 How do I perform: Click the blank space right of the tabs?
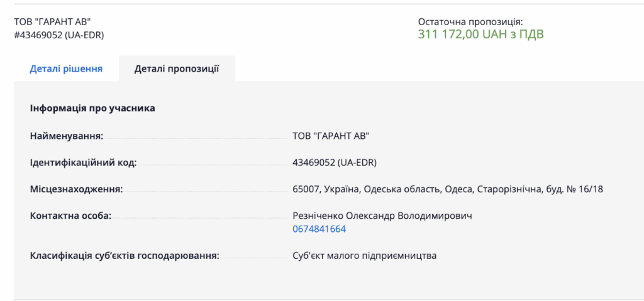[440, 68]
